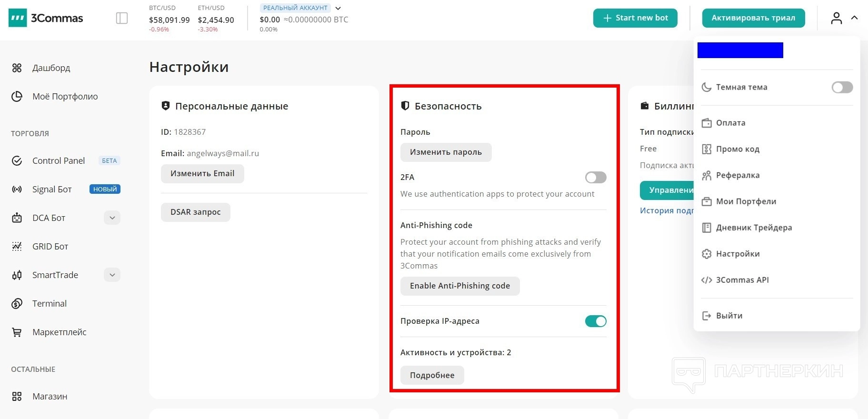Expand the SmartTrade submenu chevron
The image size is (868, 419).
(112, 275)
